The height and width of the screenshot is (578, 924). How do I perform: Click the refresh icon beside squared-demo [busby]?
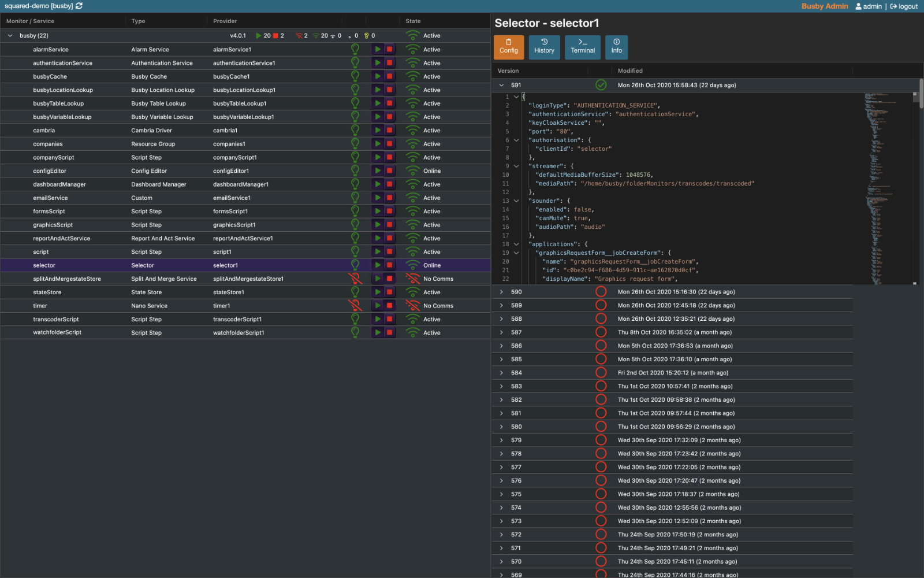[x=79, y=6]
